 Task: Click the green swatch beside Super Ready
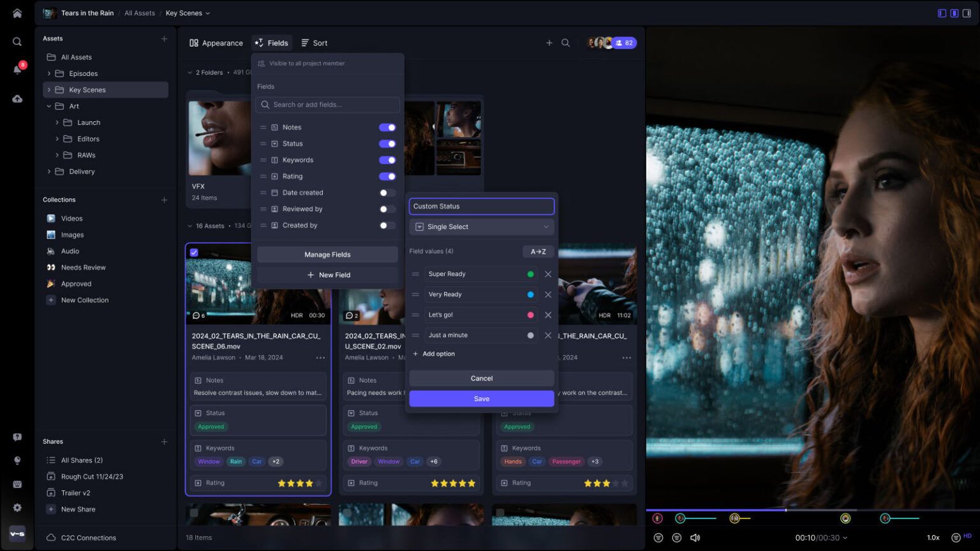tap(530, 274)
